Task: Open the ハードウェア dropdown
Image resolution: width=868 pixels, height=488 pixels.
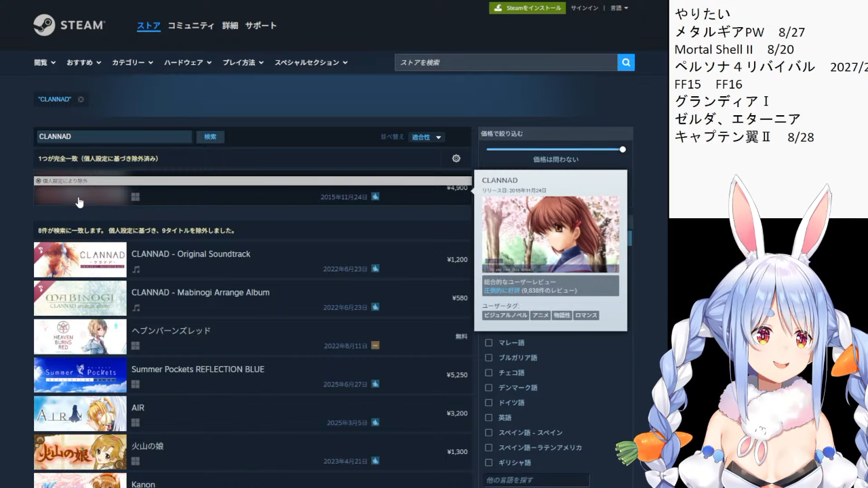Action: click(188, 62)
